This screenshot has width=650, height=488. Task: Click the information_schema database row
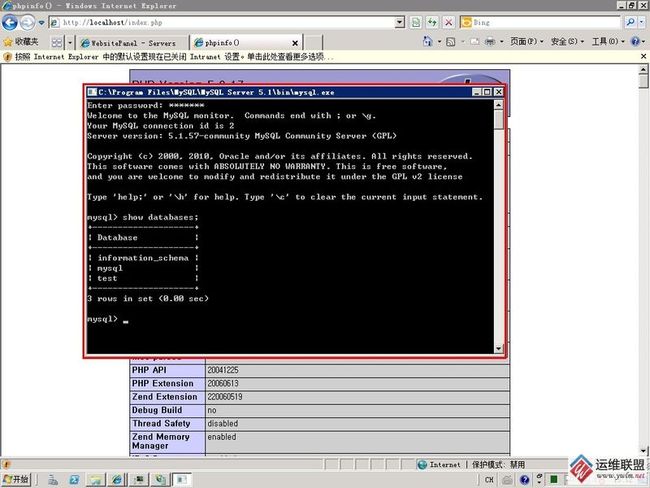[143, 258]
